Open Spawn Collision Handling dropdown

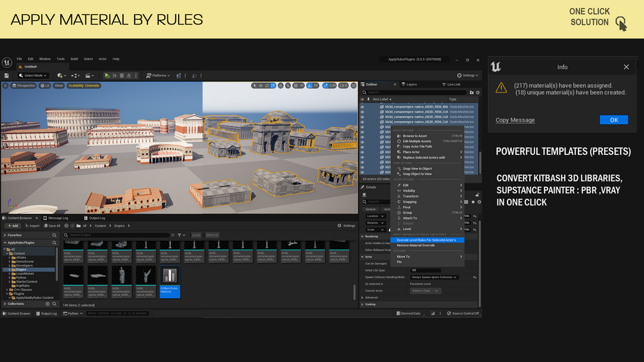click(434, 277)
